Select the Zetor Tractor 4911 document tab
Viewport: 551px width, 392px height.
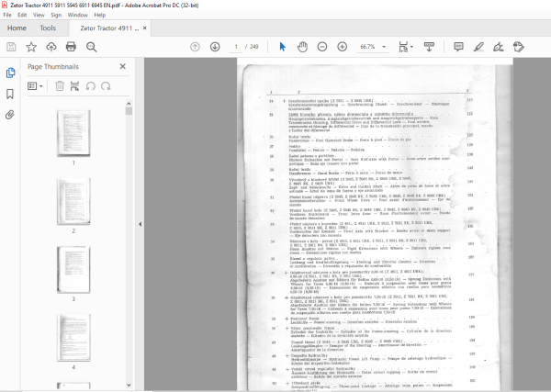[109, 28]
